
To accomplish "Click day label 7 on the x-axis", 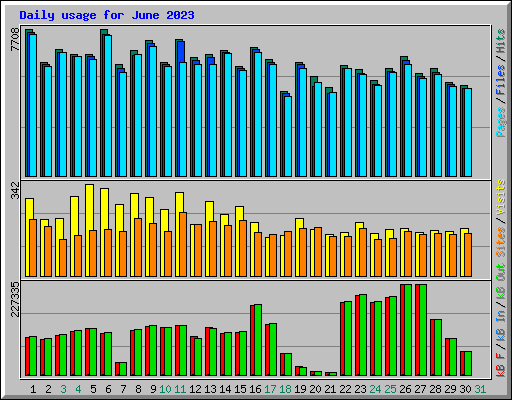I will click(123, 389).
